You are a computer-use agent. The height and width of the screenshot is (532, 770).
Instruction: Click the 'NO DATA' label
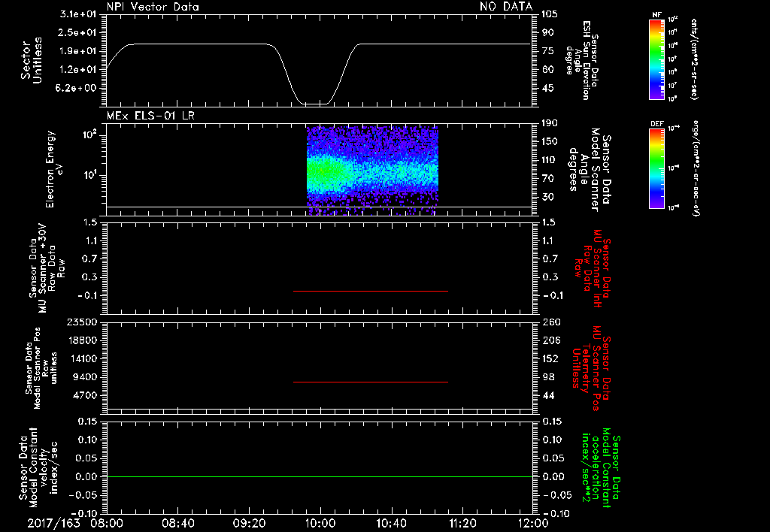coord(506,6)
